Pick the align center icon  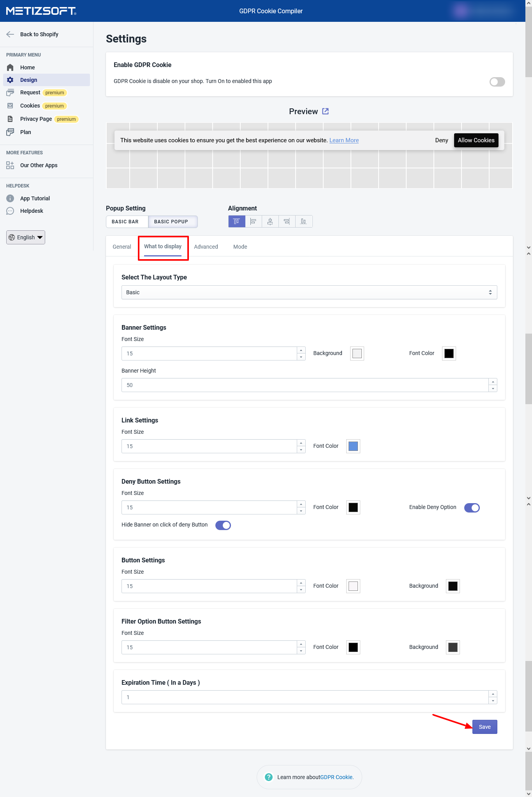tap(270, 221)
